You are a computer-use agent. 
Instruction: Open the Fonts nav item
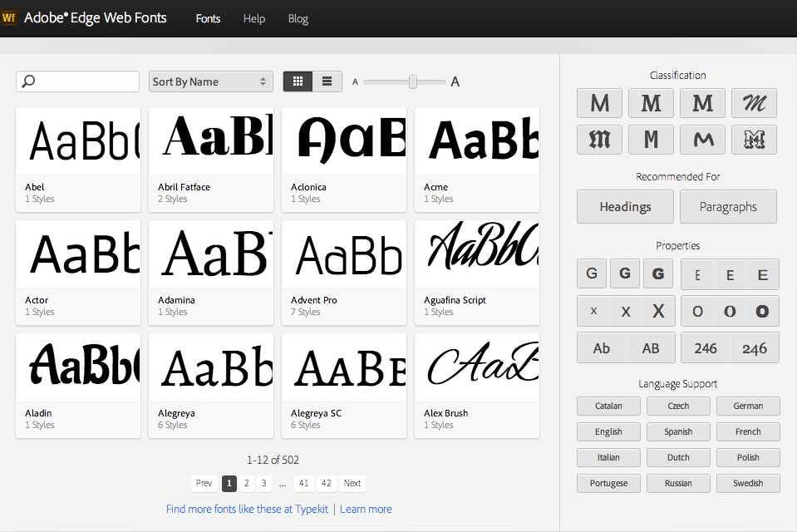208,19
